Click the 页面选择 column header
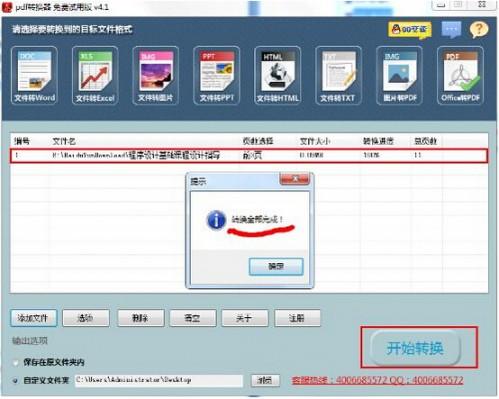The width and height of the screenshot is (499, 399). coord(258,141)
